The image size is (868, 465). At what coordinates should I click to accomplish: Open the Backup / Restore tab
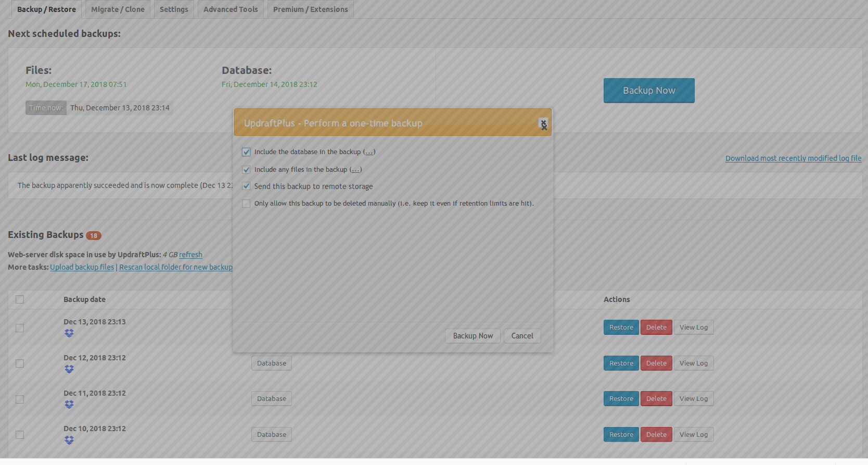tap(46, 9)
